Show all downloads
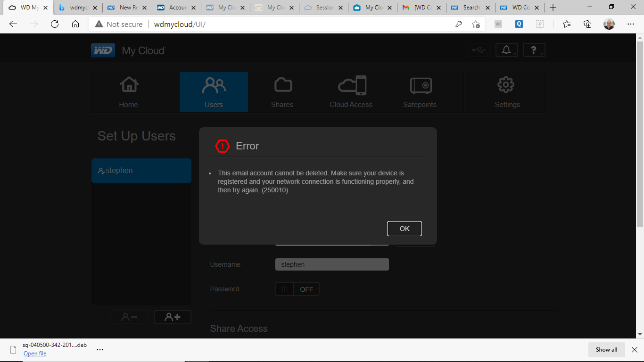The image size is (644, 362). (x=606, y=350)
